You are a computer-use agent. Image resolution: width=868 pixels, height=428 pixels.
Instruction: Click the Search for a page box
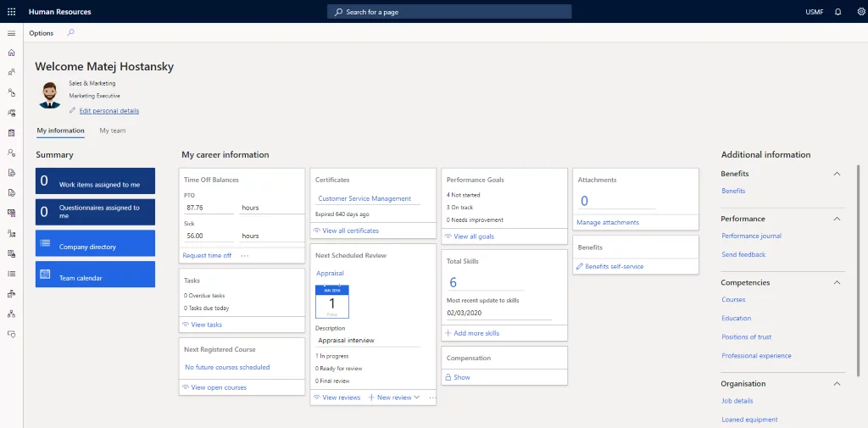(449, 12)
